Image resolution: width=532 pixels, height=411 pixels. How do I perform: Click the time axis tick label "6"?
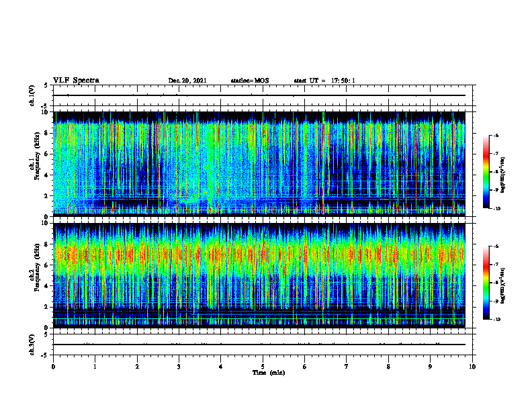coord(305,367)
